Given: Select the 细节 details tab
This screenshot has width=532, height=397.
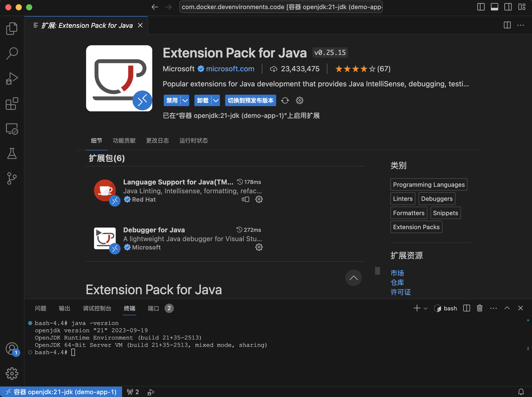Looking at the screenshot, I should click(97, 140).
